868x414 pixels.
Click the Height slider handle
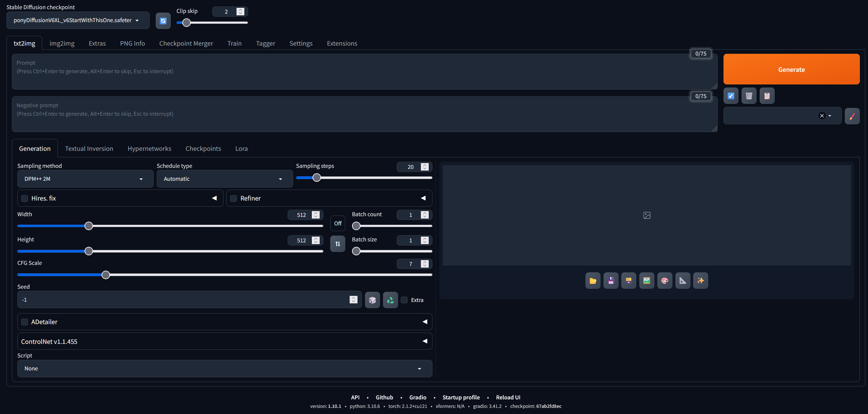pyautogui.click(x=89, y=251)
